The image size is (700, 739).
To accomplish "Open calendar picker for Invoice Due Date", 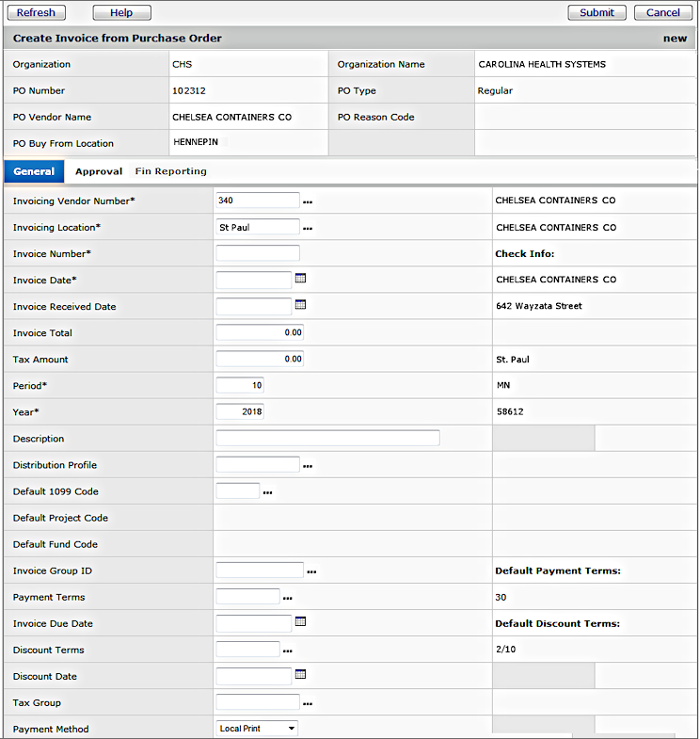I will coord(301,622).
